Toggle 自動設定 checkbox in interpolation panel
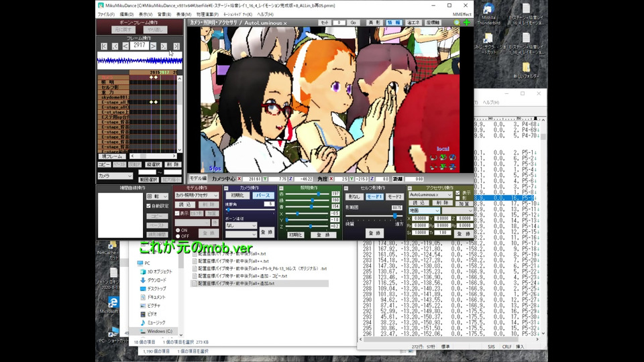644x362 pixels. [x=149, y=206]
